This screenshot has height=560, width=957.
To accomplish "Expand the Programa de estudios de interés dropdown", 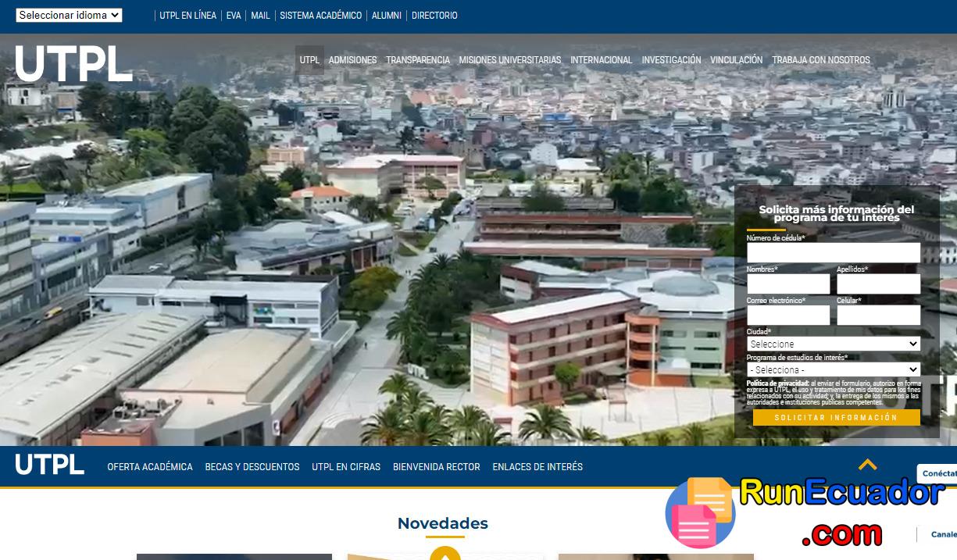I will (833, 369).
